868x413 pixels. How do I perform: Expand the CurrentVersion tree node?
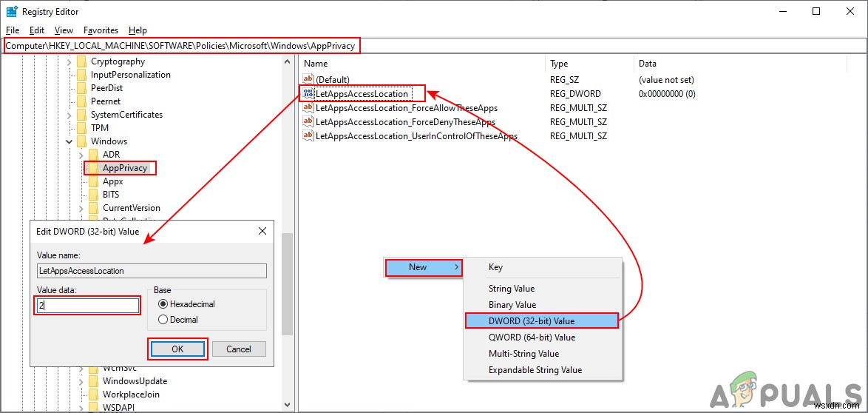(81, 209)
